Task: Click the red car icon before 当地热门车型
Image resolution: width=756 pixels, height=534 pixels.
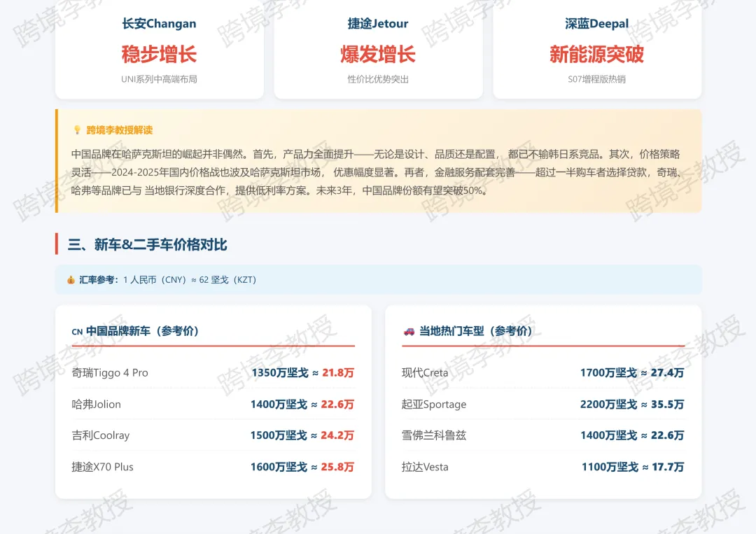Action: click(x=409, y=331)
